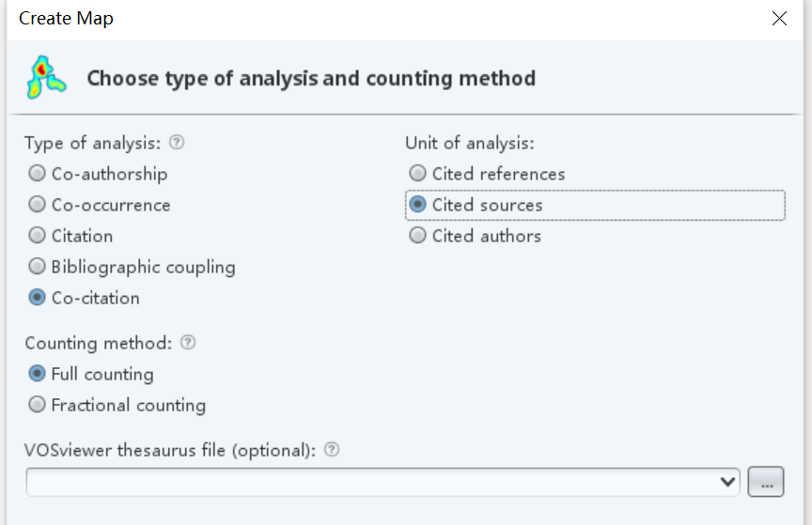Pick Cited authors as unit

click(418, 236)
